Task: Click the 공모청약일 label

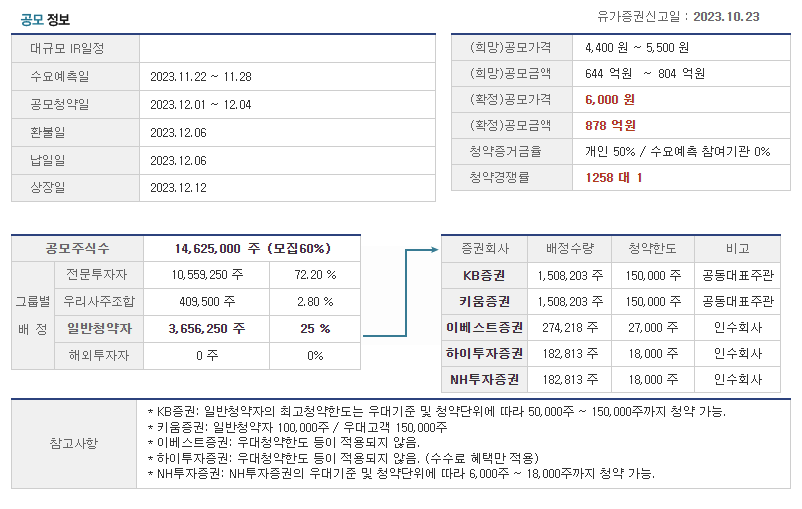Action: point(60,104)
